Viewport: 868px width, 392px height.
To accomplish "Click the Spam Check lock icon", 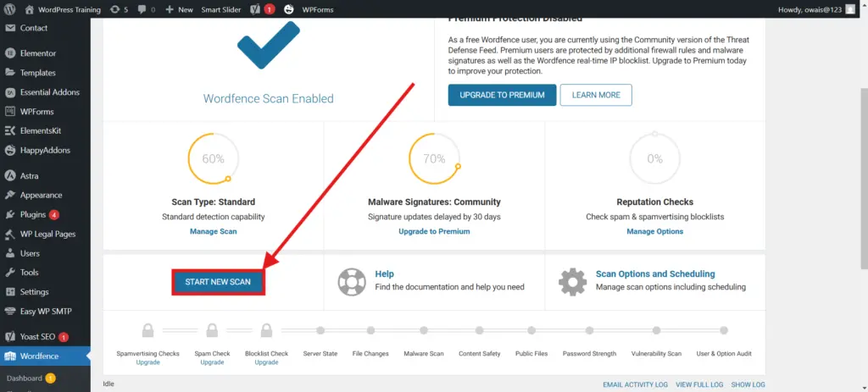I will 212,331.
